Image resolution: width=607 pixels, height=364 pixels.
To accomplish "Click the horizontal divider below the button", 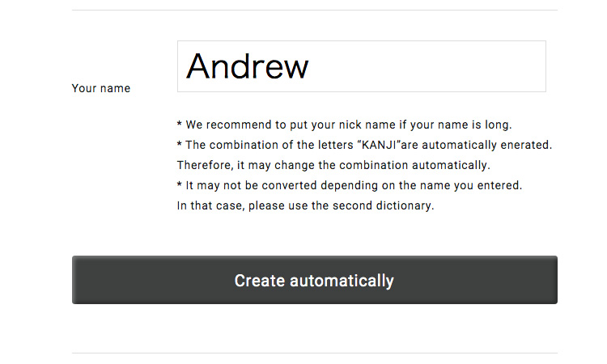I will (x=314, y=353).
